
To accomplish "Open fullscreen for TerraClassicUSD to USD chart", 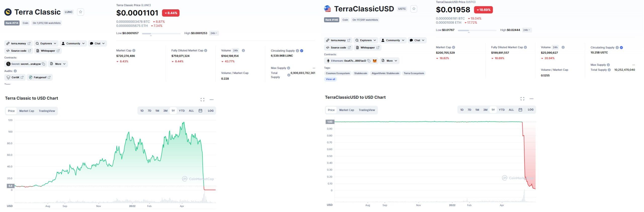I will 522,99.
